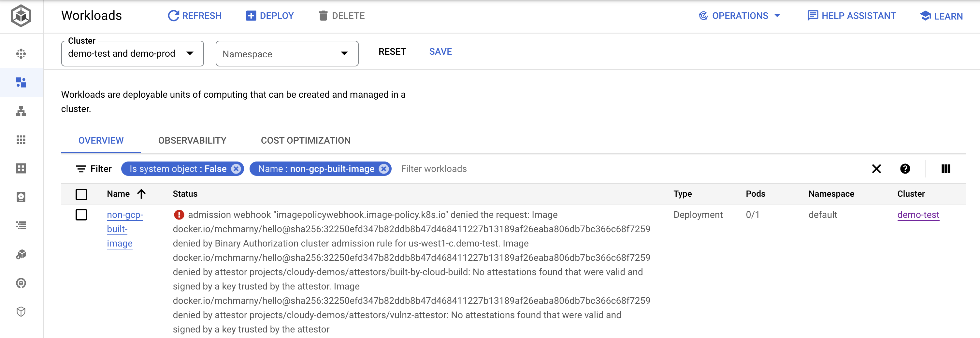
Task: Open the demo-test cluster link
Action: coord(918,215)
